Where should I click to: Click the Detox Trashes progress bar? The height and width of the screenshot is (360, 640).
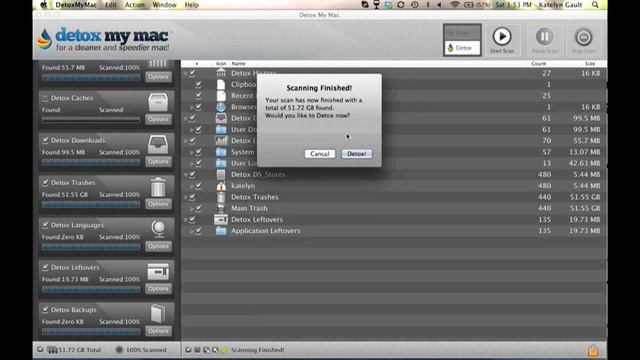click(x=91, y=204)
